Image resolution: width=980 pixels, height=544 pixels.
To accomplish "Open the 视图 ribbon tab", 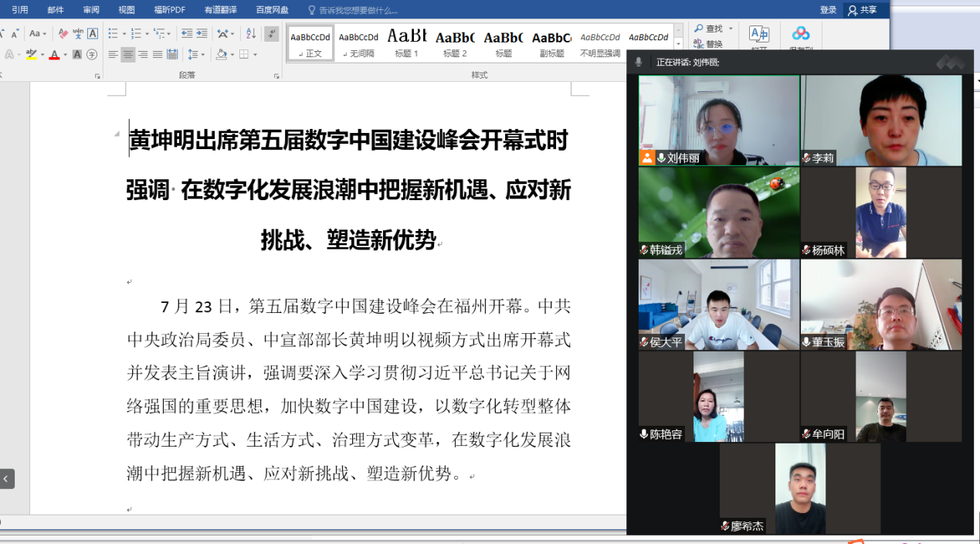I will pos(127,10).
